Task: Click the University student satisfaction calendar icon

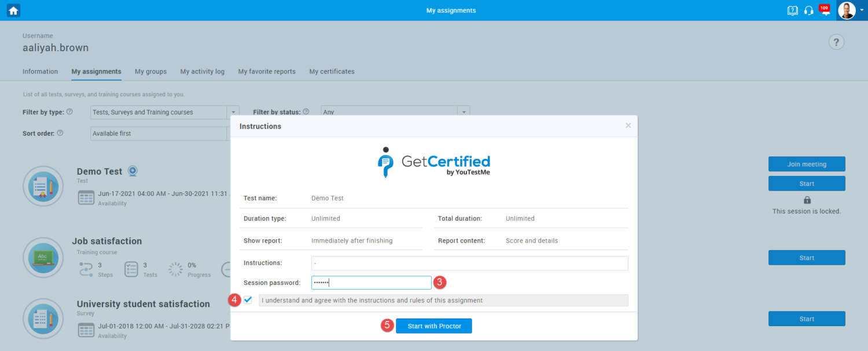Action: tap(86, 330)
